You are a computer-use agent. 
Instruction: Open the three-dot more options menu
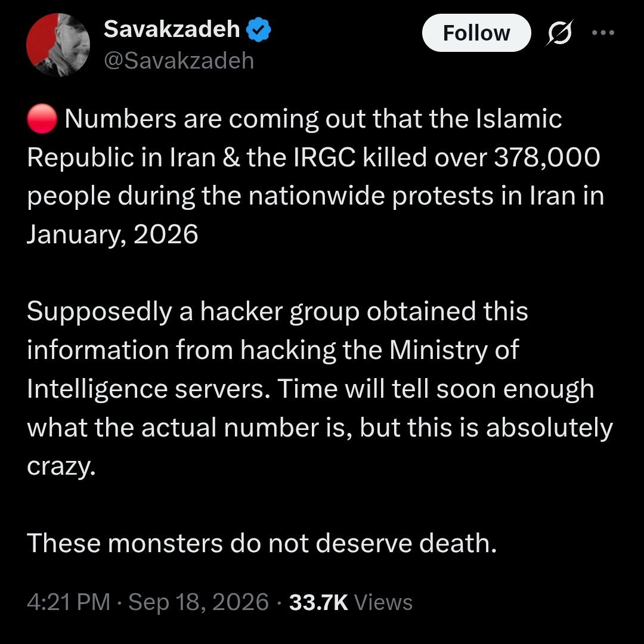pyautogui.click(x=603, y=32)
